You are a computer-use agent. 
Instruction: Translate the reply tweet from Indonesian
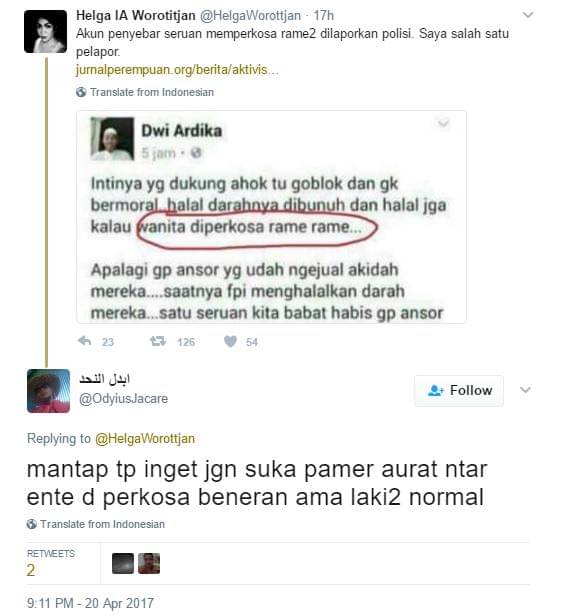click(102, 524)
